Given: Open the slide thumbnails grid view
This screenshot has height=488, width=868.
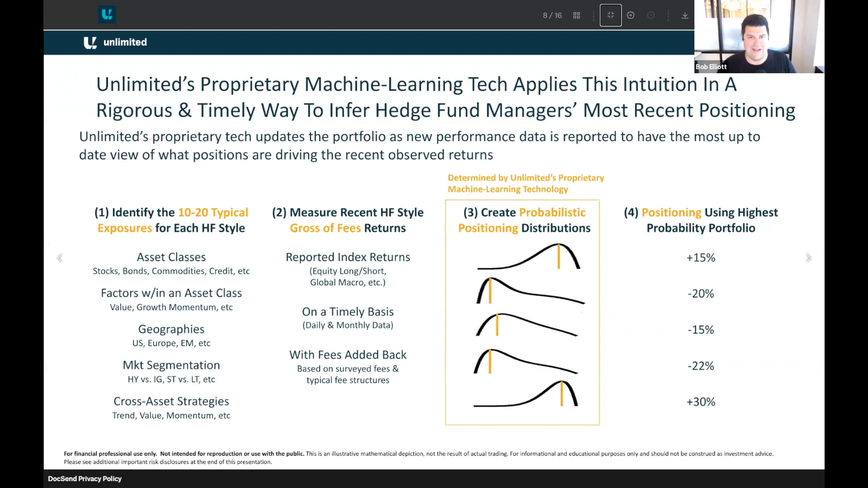Looking at the screenshot, I should point(576,15).
